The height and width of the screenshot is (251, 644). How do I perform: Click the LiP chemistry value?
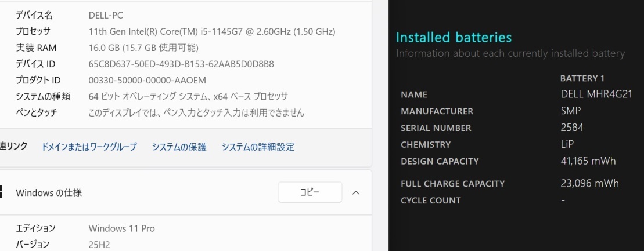click(x=567, y=144)
